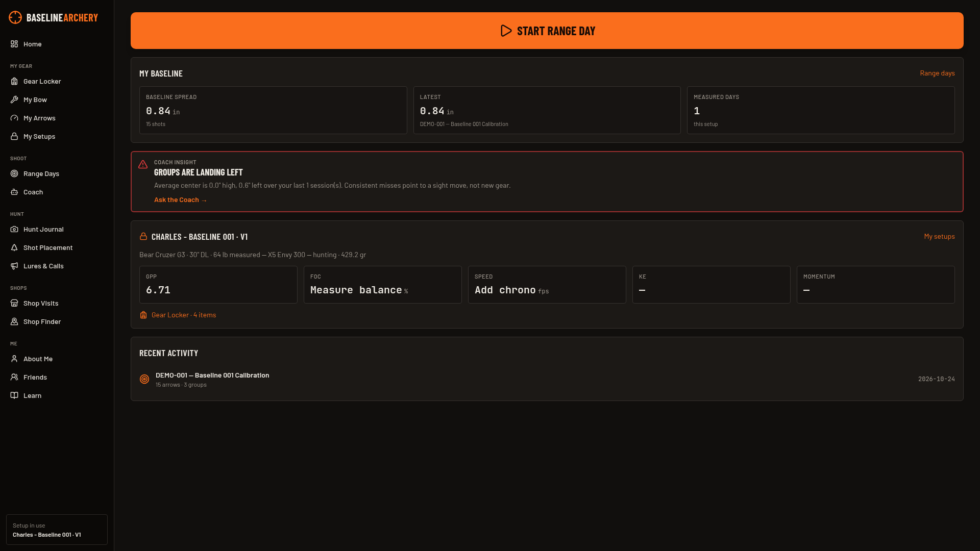The width and height of the screenshot is (980, 551).
Task: Open DEMO-001 Baseline 001 Calibration activity row
Action: tap(547, 379)
